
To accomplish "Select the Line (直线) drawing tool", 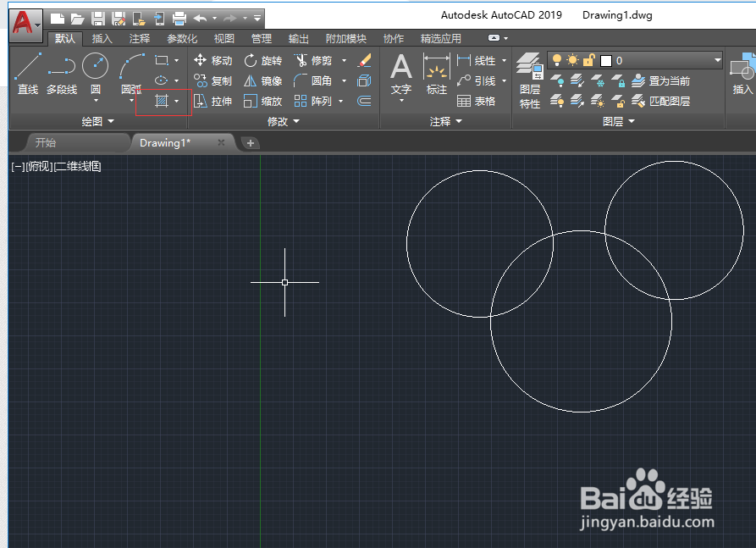I will (27, 74).
